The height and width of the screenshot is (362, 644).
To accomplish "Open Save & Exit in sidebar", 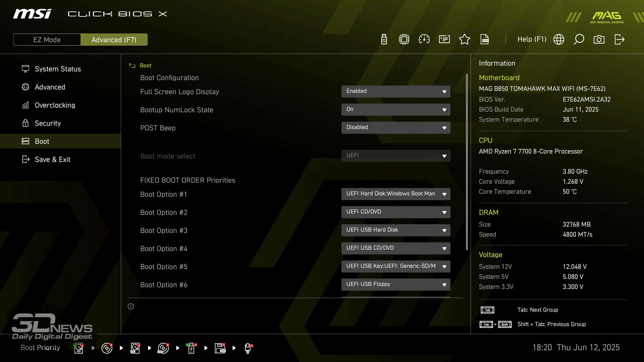I will (60, 160).
